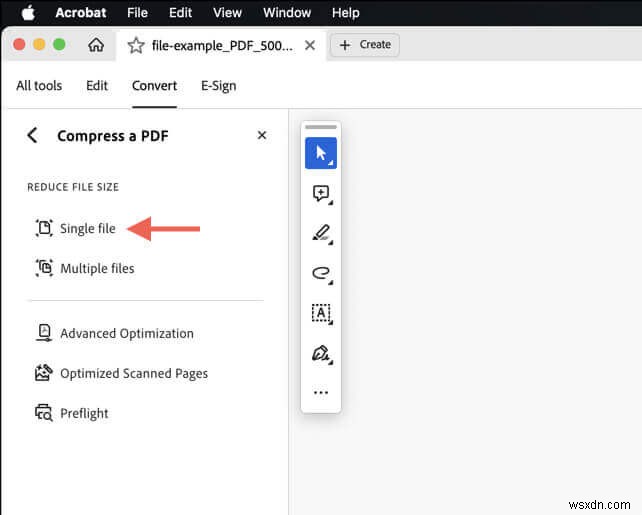Select the Add comment tool
Image resolution: width=642 pixels, height=515 pixels.
[321, 193]
